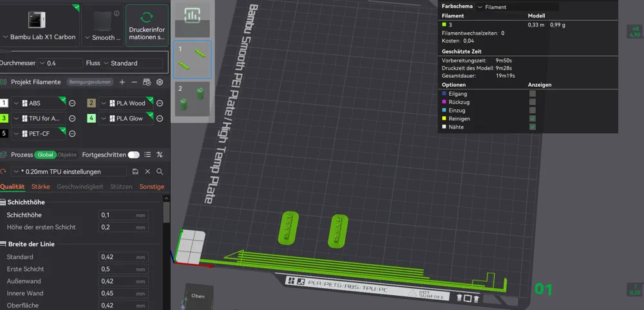Remove the PLA Wood filament slot
The image size is (644, 310).
click(160, 104)
